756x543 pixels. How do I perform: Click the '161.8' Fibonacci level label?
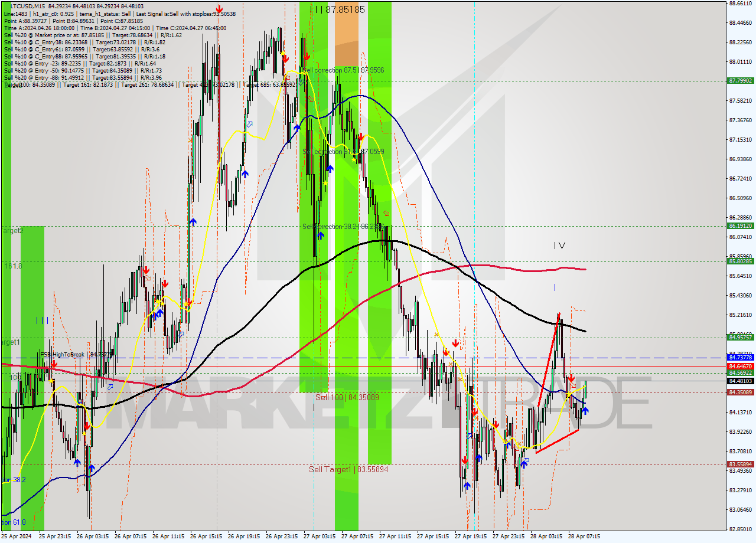point(13,266)
